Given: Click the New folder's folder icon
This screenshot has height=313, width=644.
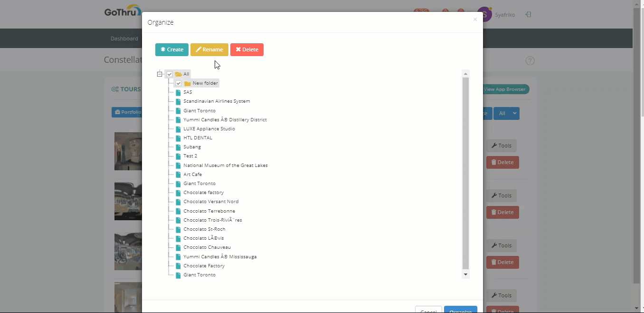Looking at the screenshot, I should click(188, 83).
